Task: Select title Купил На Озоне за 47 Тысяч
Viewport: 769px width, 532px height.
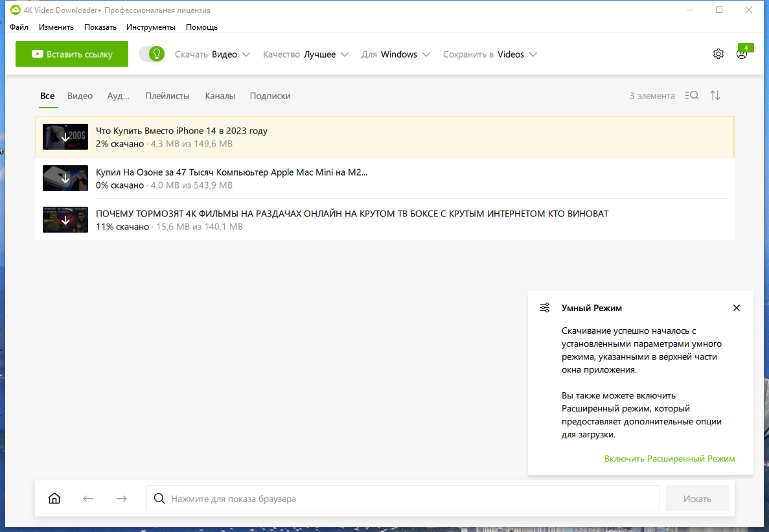Action: (231, 172)
